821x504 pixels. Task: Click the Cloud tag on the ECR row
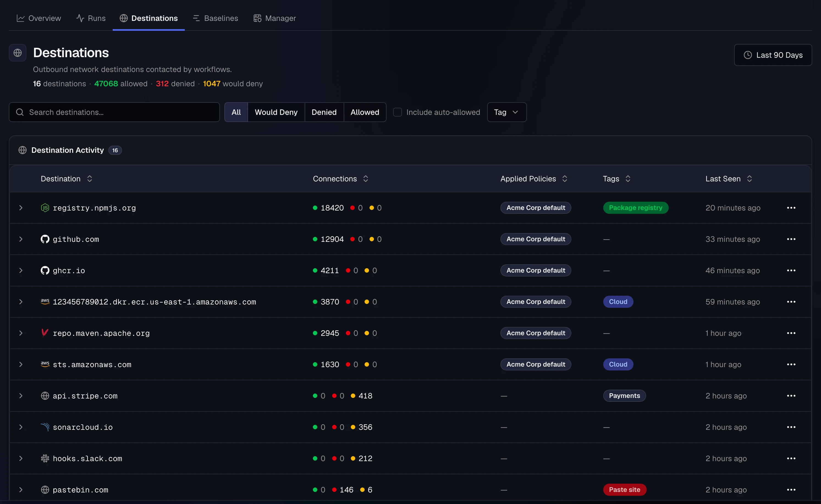[618, 302]
